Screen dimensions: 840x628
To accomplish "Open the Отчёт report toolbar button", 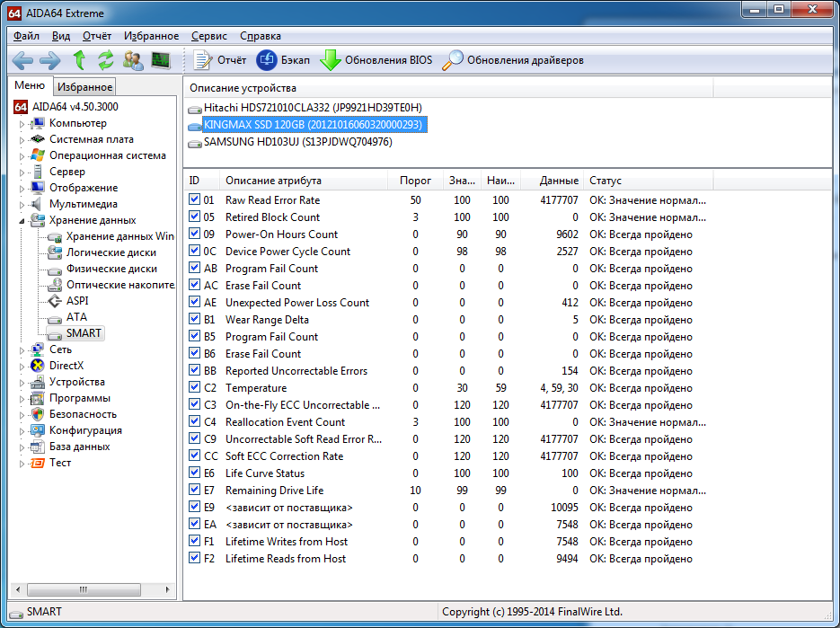I will tap(219, 60).
